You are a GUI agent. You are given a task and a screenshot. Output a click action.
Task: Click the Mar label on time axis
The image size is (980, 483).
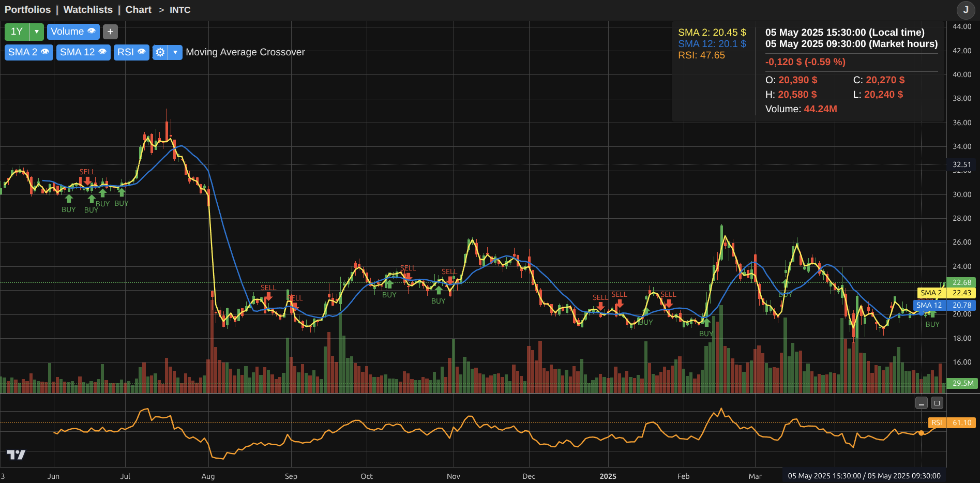(755, 476)
